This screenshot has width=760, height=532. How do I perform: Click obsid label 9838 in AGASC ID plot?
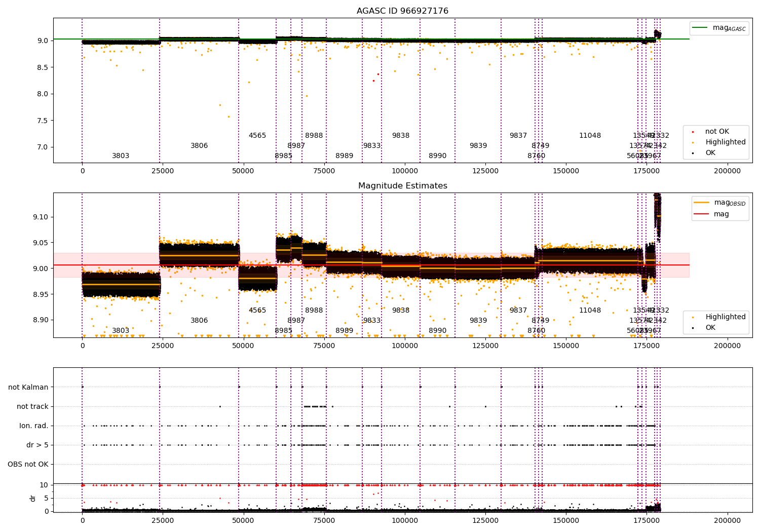pos(401,136)
